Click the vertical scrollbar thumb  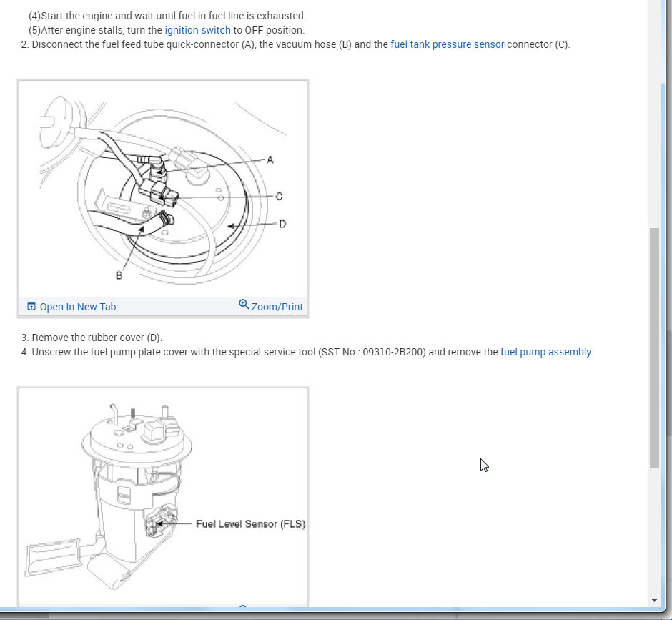(x=654, y=348)
